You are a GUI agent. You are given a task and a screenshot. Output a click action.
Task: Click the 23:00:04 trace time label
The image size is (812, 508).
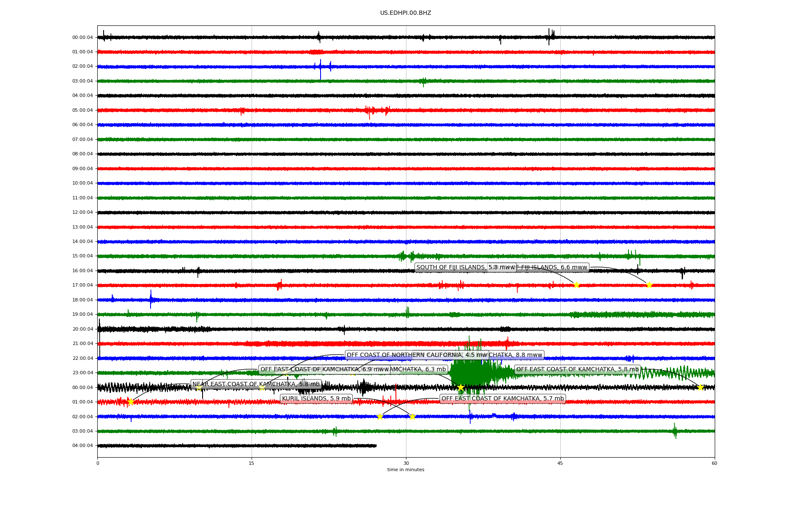[x=82, y=373]
